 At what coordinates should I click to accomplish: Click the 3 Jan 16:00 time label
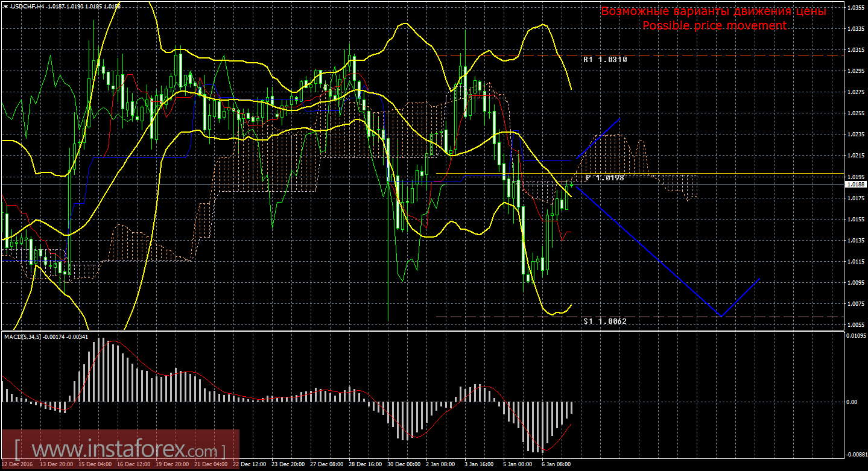[479, 465]
